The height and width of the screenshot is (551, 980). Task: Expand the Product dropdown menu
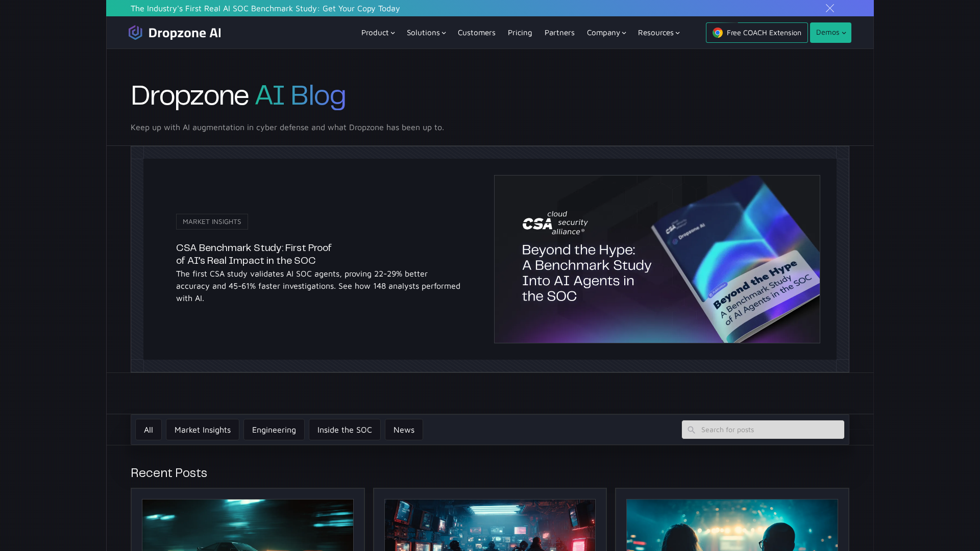point(378,33)
